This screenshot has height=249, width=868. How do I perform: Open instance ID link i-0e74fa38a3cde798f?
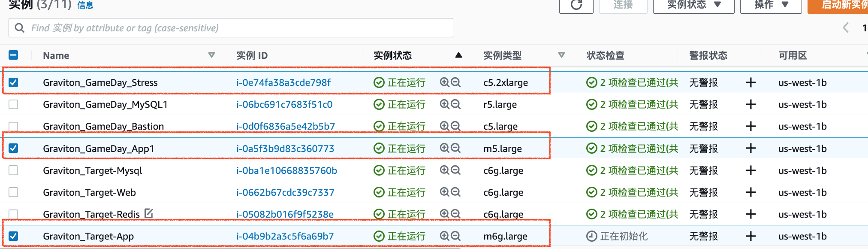point(283,82)
